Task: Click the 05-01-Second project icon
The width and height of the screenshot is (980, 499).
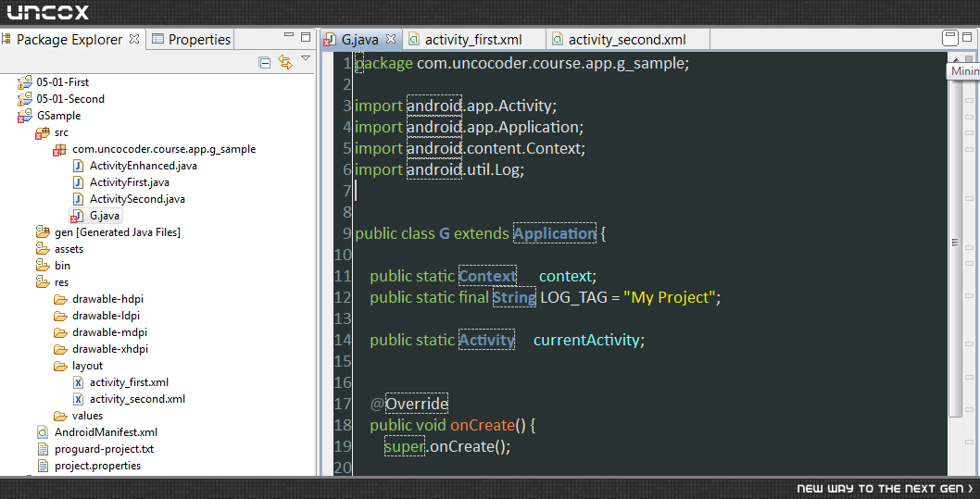Action: (25, 99)
